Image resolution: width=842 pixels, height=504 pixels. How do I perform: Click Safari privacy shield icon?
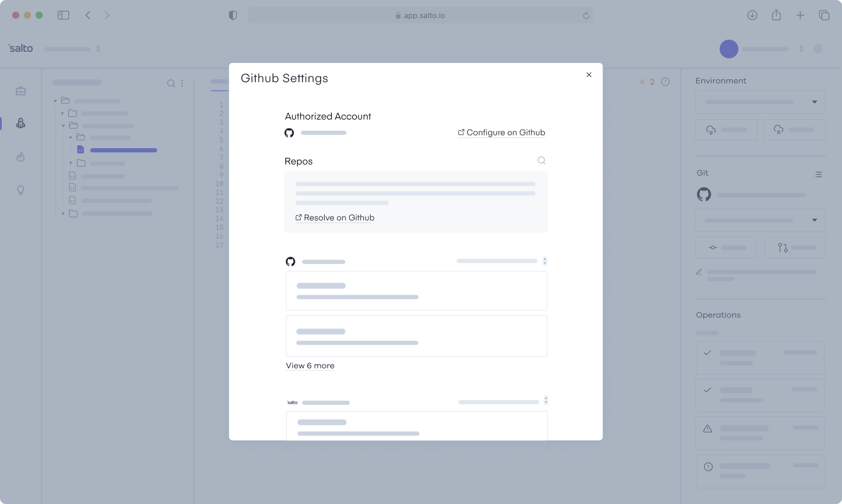(233, 15)
